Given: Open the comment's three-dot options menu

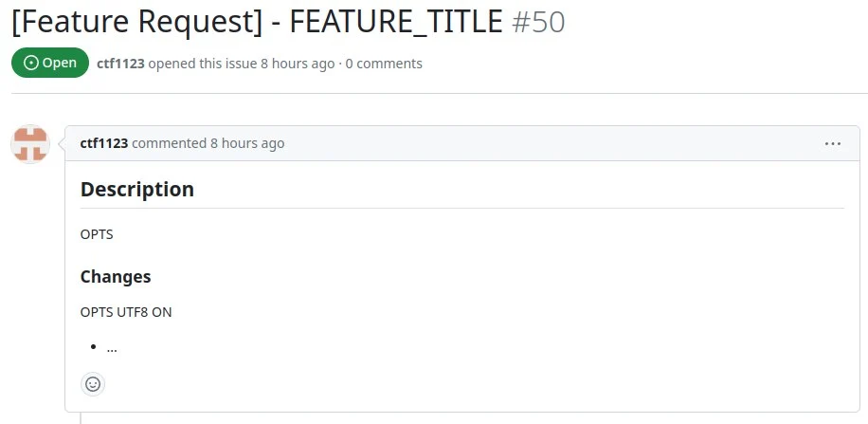Looking at the screenshot, I should point(833,143).
